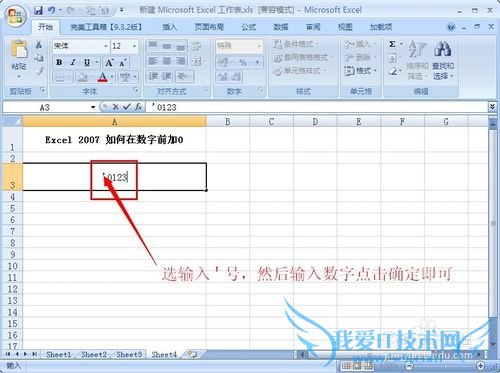Open the font name dropdown (宋体)
The image size is (500, 373).
tap(106, 46)
